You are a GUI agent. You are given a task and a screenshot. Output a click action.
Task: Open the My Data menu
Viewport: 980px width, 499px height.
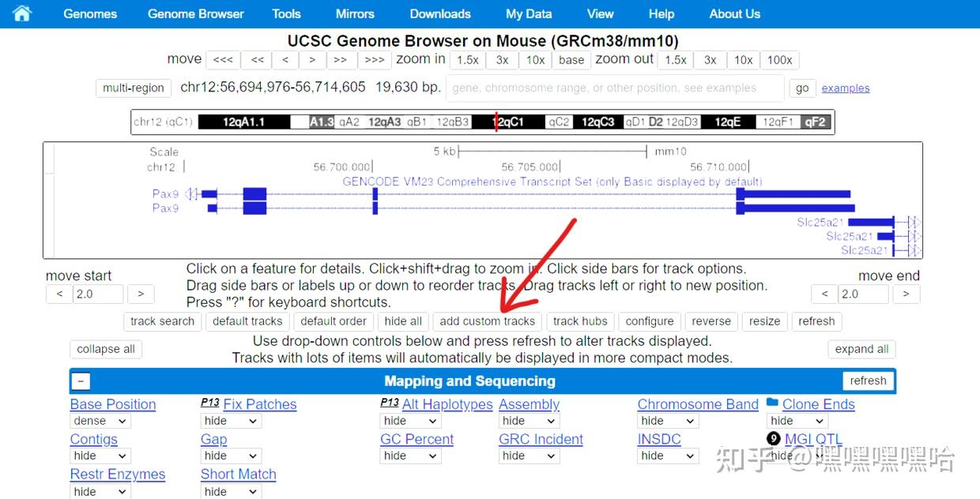[528, 13]
